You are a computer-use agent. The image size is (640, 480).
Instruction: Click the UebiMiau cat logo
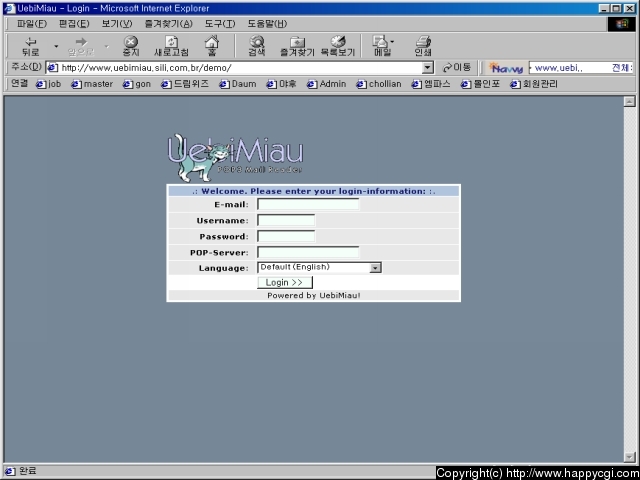pyautogui.click(x=235, y=158)
